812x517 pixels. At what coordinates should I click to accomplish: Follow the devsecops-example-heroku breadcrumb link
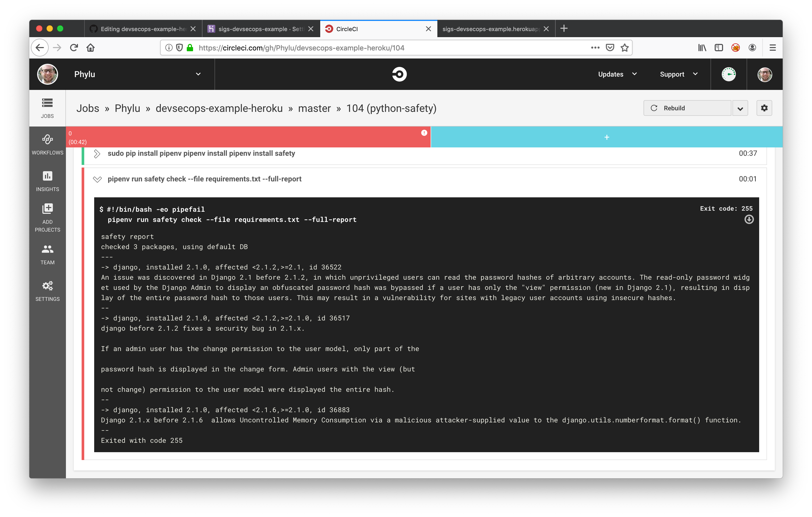pos(219,108)
